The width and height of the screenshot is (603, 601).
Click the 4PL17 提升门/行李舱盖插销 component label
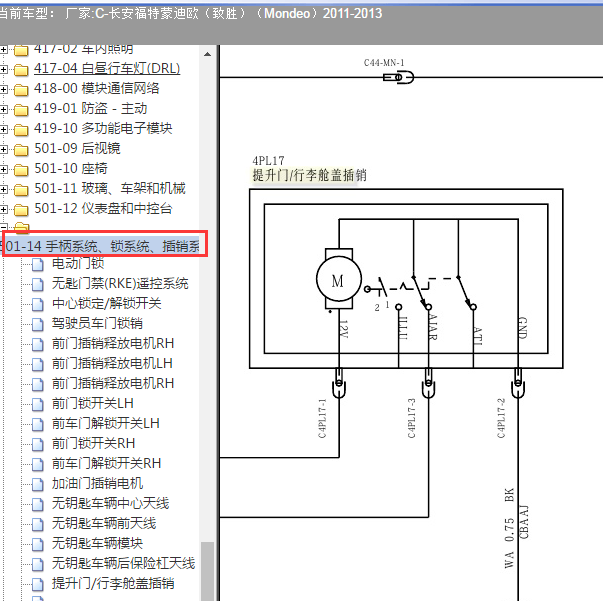309,169
